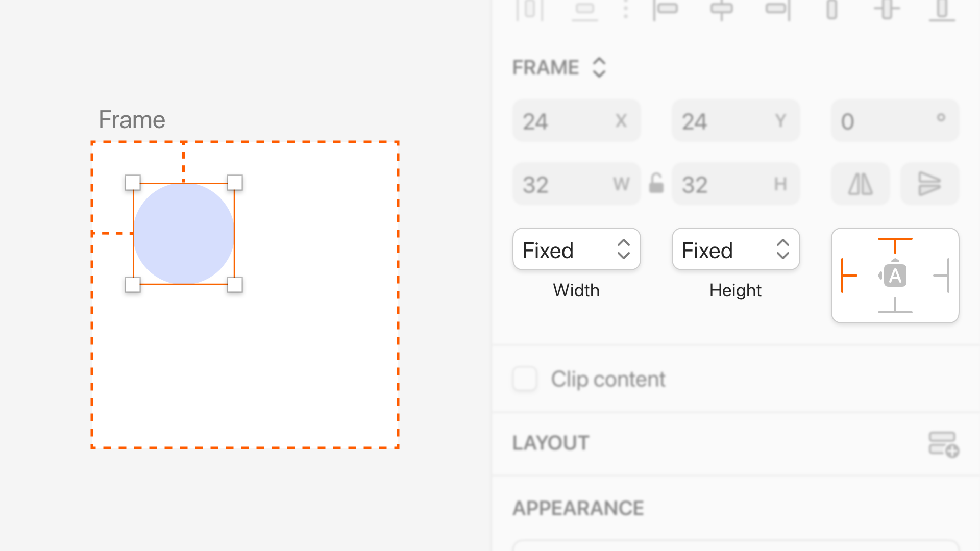This screenshot has width=980, height=551.
Task: Enable the Clip content option
Action: click(x=524, y=379)
